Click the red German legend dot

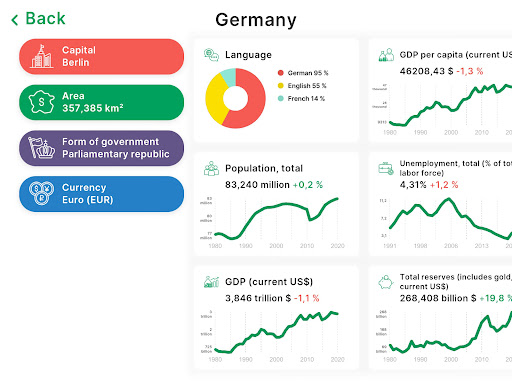coord(281,73)
